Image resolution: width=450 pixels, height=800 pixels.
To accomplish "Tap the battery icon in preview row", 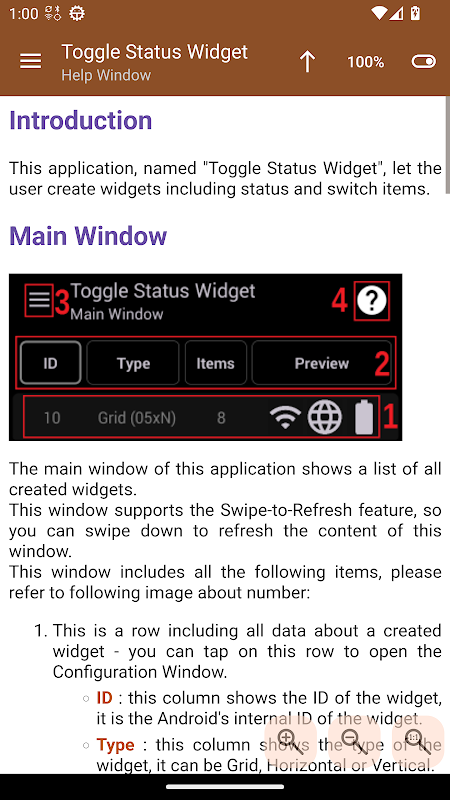I will coord(364,417).
